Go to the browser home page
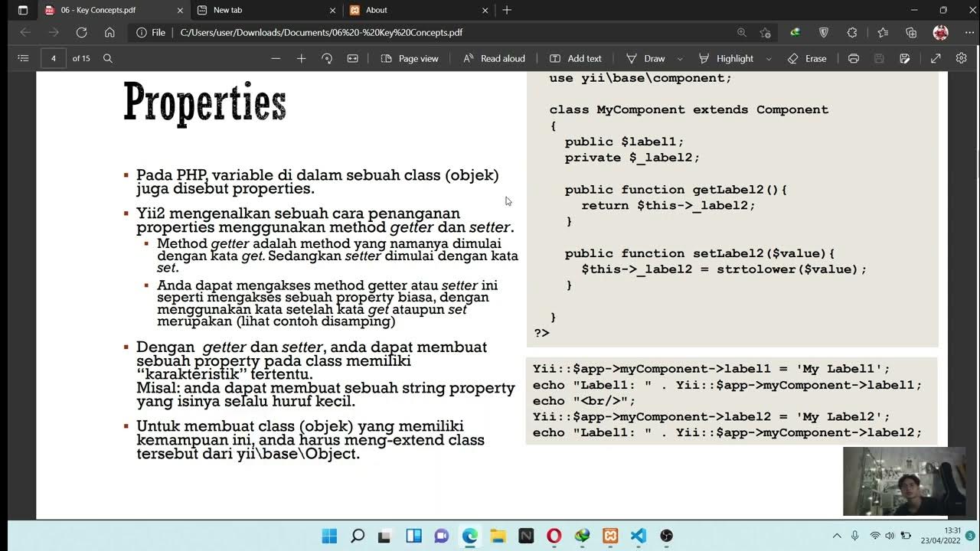Image resolution: width=980 pixels, height=551 pixels. point(109,32)
